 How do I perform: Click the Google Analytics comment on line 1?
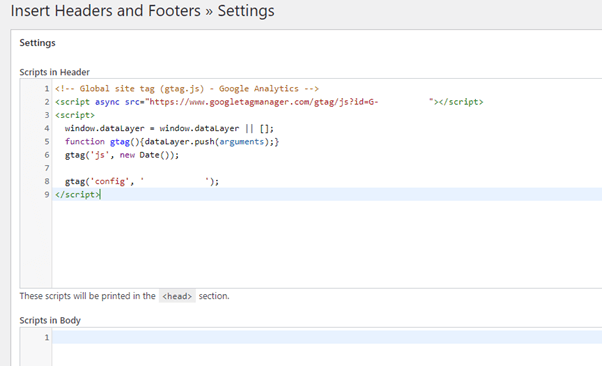[x=187, y=89]
